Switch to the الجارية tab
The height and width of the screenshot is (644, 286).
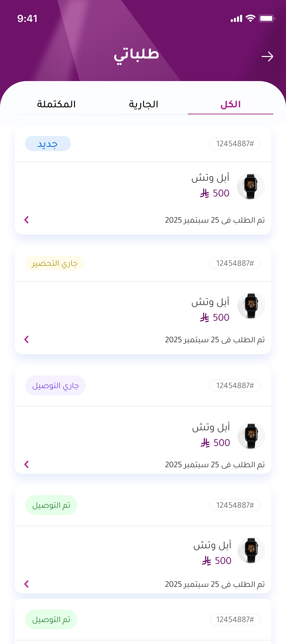(x=143, y=104)
